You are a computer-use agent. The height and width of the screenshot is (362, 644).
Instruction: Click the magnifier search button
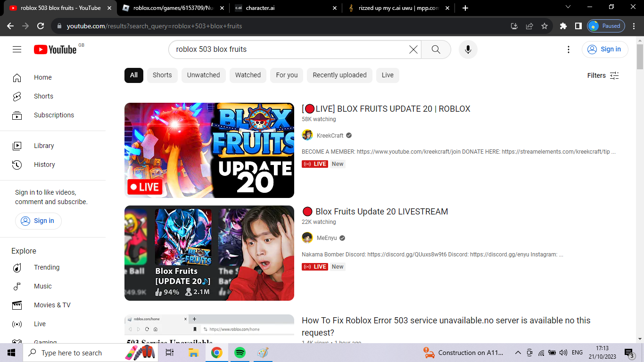coord(436,49)
